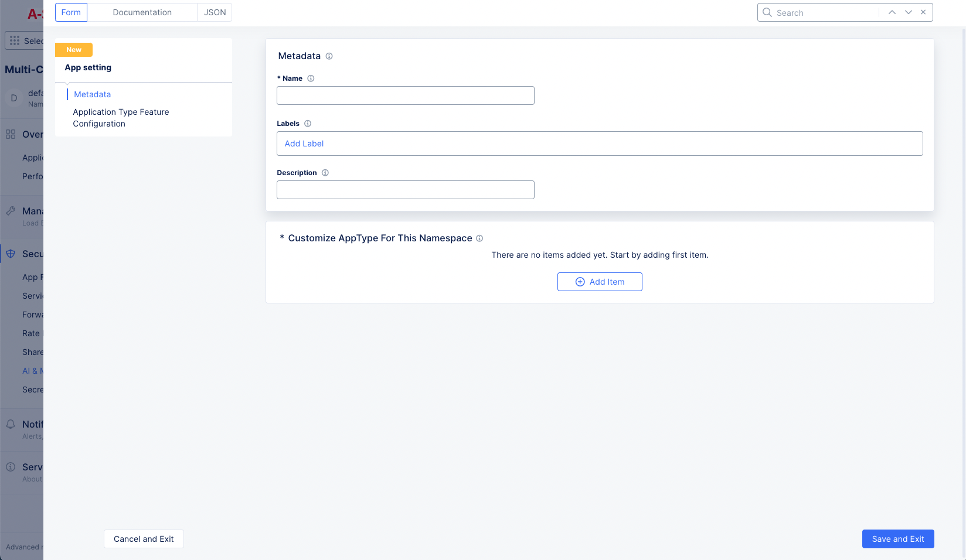Click the grid Overview icon in sidebar
Viewport: 966px width, 560px height.
[10, 134]
